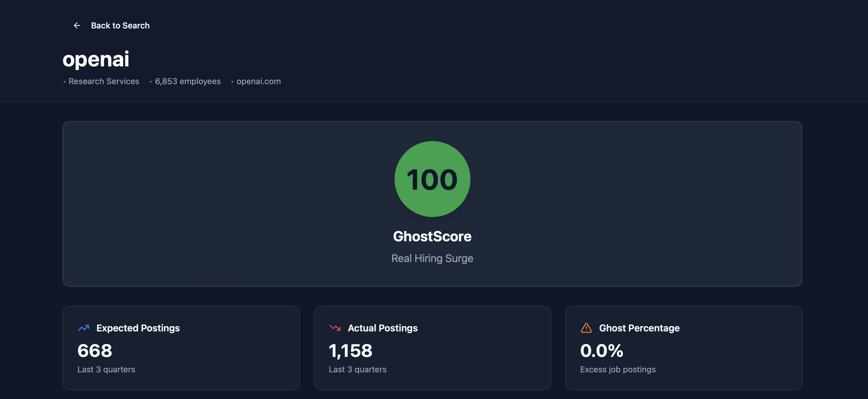Click the 0.0% ghost percentage value
868x399 pixels.
pyautogui.click(x=601, y=350)
